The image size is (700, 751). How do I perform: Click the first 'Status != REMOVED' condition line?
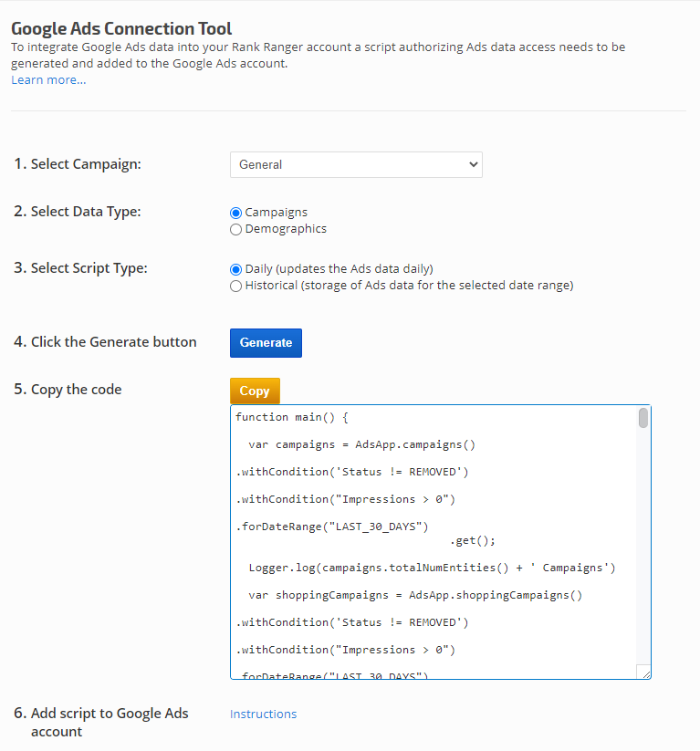pos(351,472)
